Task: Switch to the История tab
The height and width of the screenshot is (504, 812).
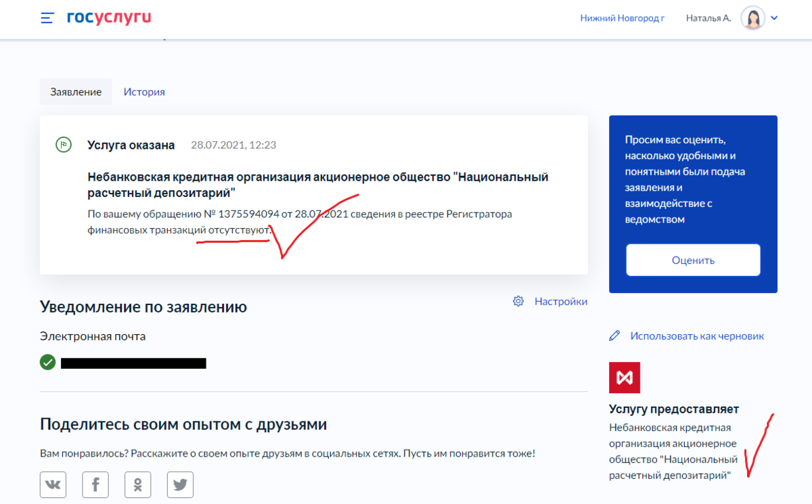Action: 144,91
